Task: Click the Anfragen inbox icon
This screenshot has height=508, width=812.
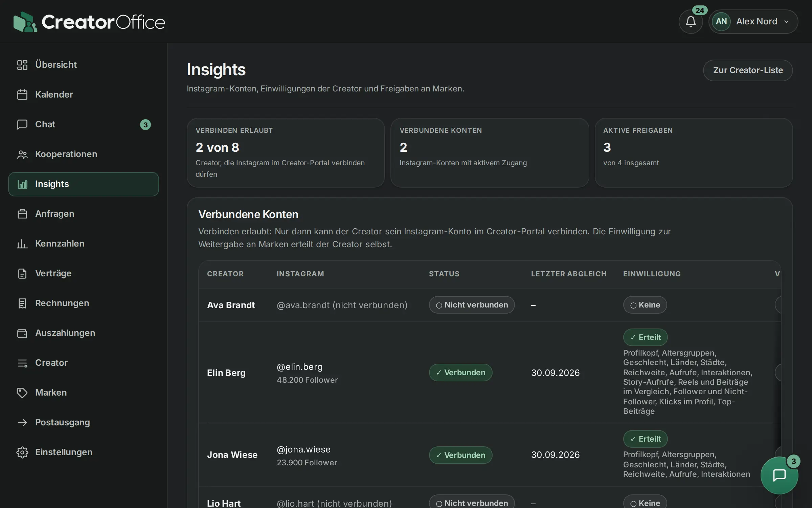Action: (x=22, y=214)
